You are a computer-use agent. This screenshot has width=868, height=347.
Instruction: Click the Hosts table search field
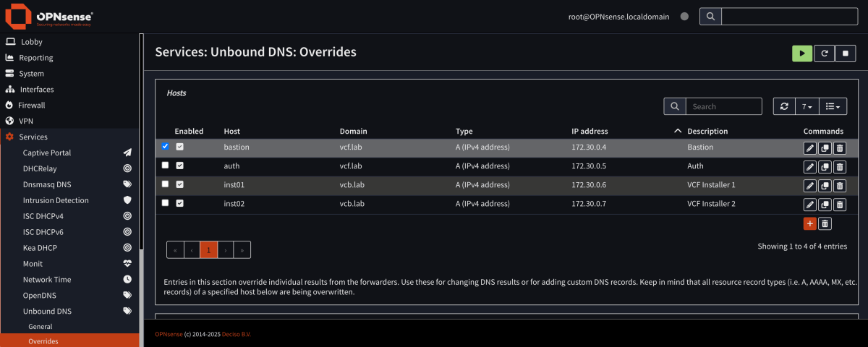[723, 106]
